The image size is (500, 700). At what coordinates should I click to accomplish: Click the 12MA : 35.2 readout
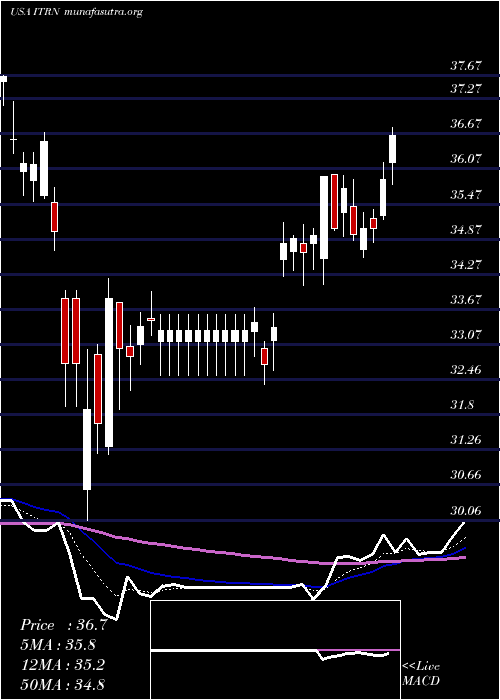pyautogui.click(x=62, y=665)
